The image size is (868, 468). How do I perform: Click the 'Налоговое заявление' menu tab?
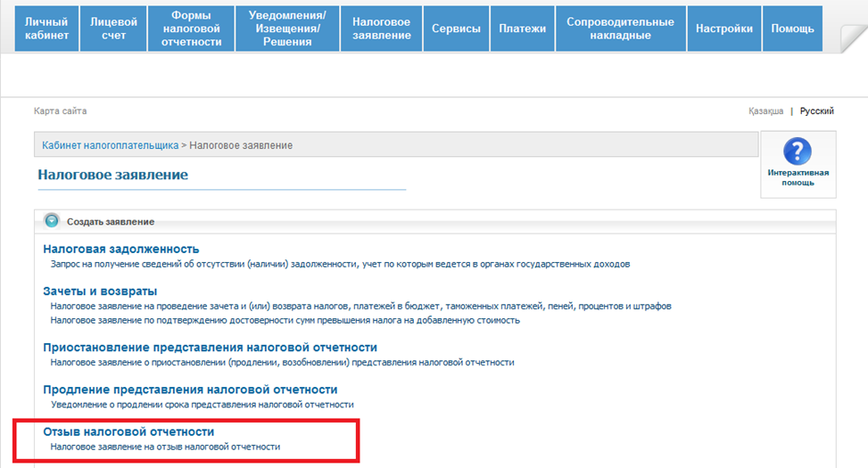(382, 29)
